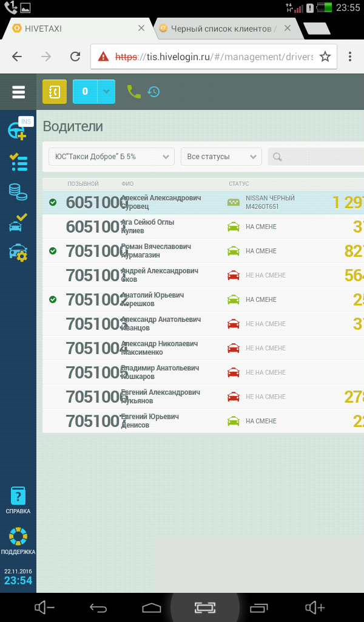The image size is (364, 622).
Task: Toggle green check for Роман Вячеславович row
Action: (53, 251)
